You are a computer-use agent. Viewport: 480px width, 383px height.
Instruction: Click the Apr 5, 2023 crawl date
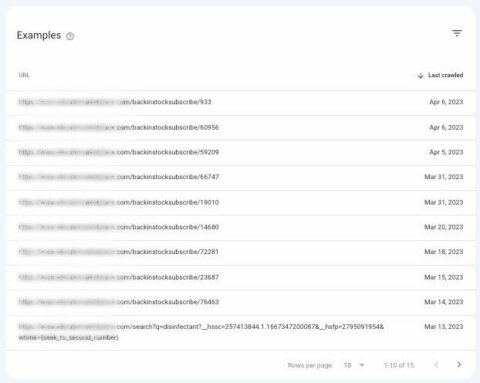(446, 152)
